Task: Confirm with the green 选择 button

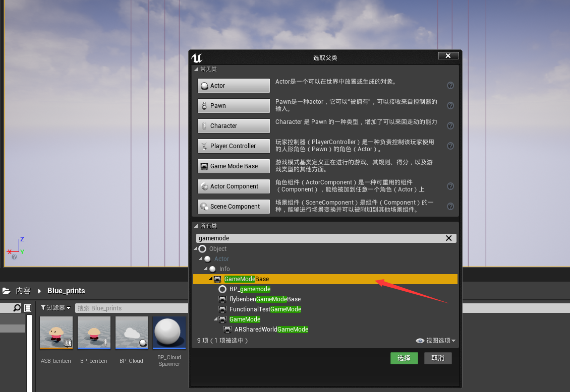Action: (404, 358)
